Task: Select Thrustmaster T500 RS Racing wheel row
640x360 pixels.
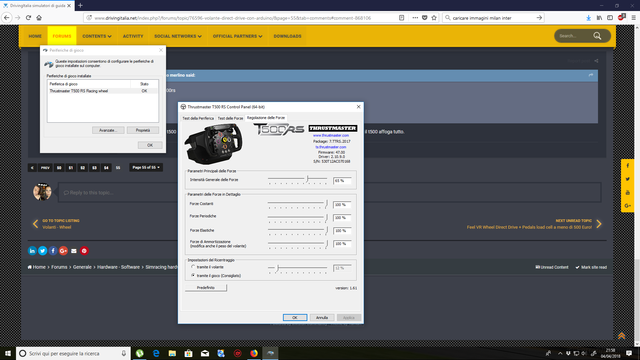Action: 102,91
